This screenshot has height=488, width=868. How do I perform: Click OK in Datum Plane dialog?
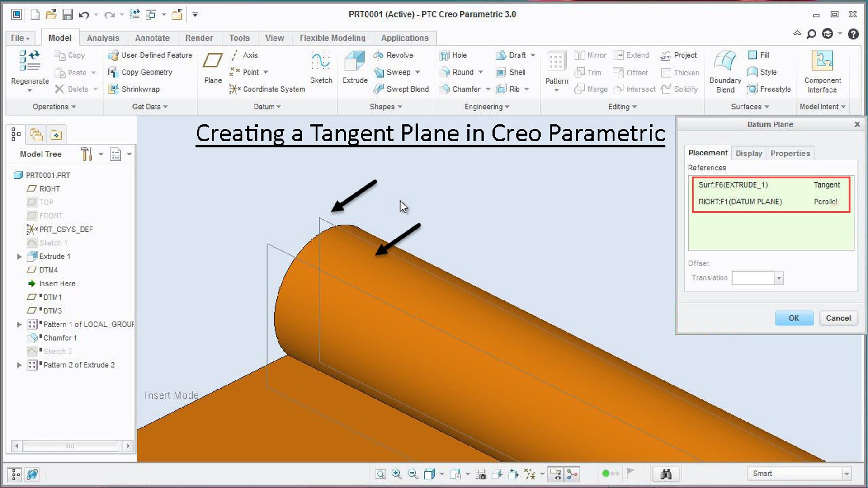click(794, 318)
